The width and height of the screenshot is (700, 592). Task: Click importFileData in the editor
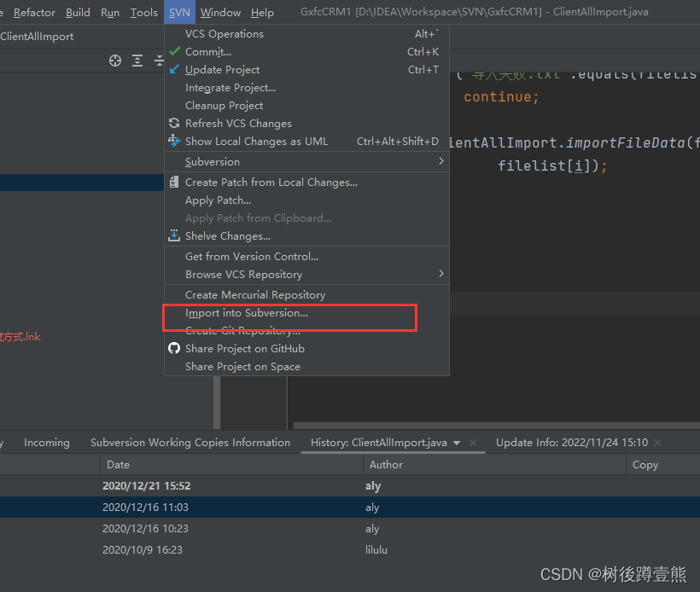tap(626, 142)
